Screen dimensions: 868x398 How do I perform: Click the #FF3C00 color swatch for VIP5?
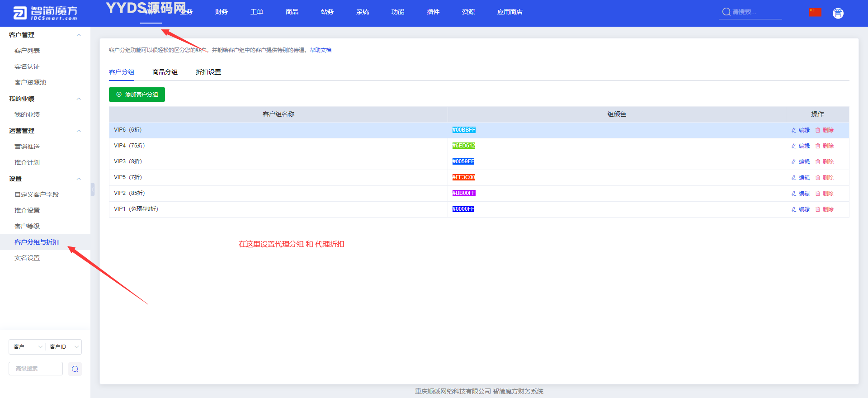pos(463,177)
